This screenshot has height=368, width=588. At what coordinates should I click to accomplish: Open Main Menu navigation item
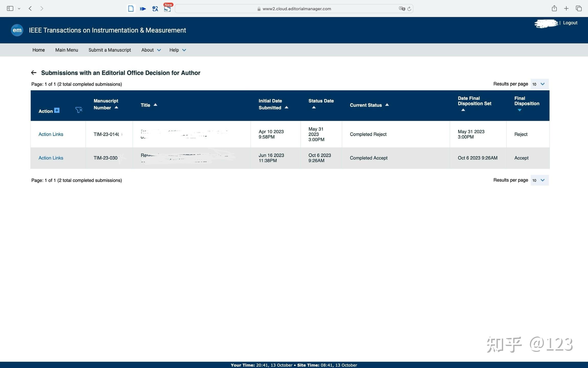click(x=66, y=50)
